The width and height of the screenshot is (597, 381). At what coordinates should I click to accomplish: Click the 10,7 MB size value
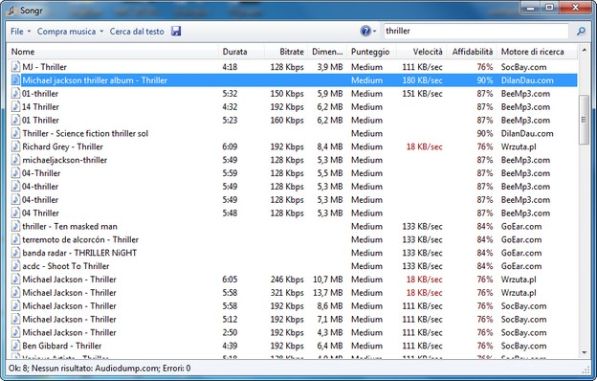[x=328, y=279]
